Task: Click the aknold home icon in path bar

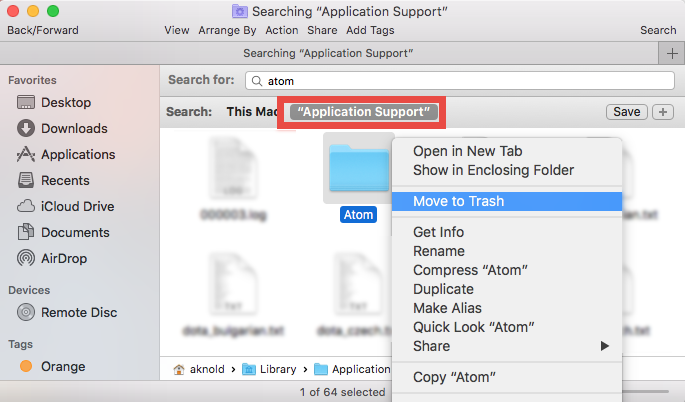Action: [x=179, y=369]
